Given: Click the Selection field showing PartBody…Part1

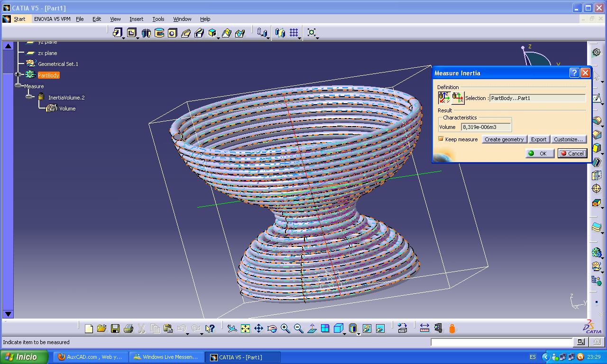Looking at the screenshot, I should tap(538, 98).
